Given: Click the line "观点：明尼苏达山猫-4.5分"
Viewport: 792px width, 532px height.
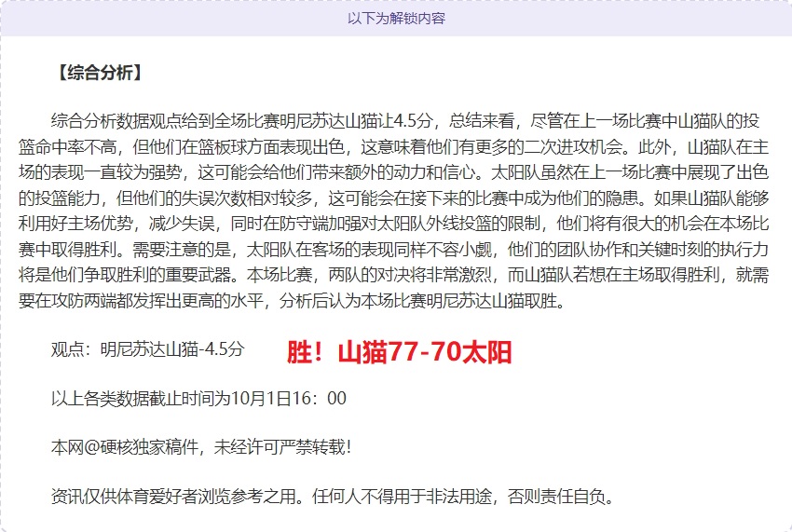Looking at the screenshot, I should (148, 349).
